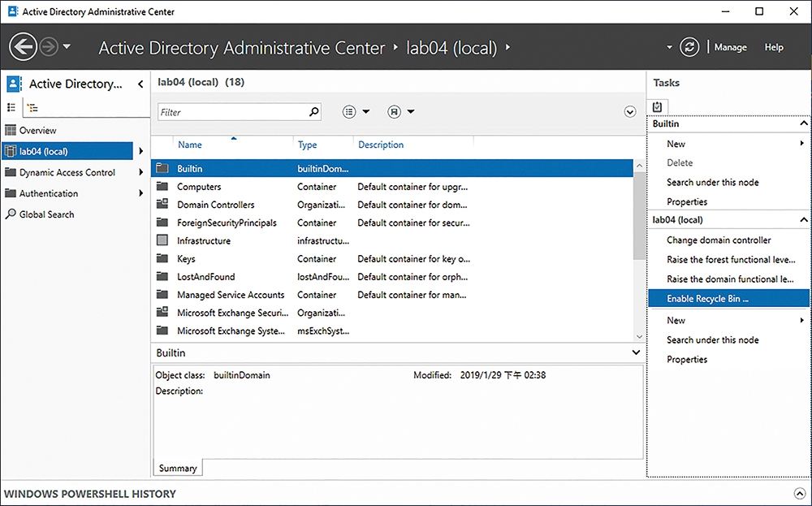Expand Windows PowerShell History panel chevron
Screen dimensions: 812x506
click(x=800, y=493)
